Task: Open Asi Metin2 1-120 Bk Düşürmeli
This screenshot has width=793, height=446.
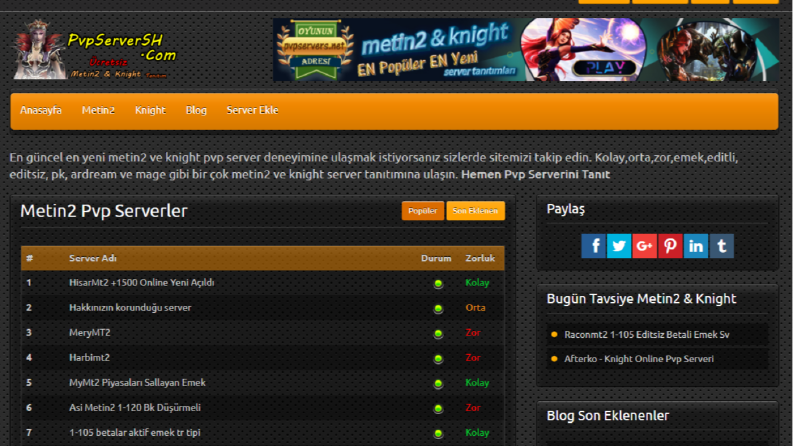Action: tap(135, 408)
